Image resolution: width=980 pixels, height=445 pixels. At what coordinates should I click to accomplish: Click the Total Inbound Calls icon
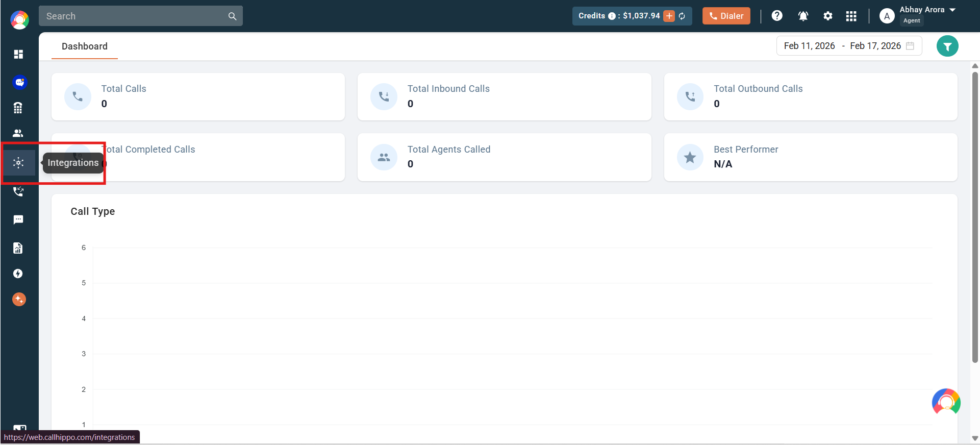coord(384,96)
